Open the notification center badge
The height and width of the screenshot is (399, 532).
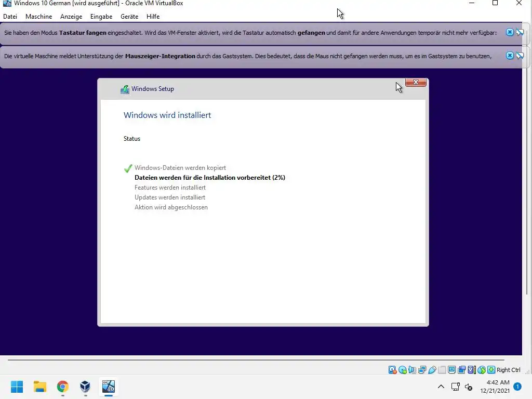[517, 387]
